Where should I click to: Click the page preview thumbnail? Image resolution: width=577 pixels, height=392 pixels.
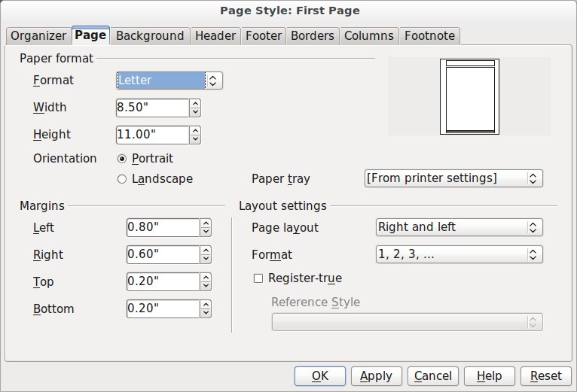(469, 97)
